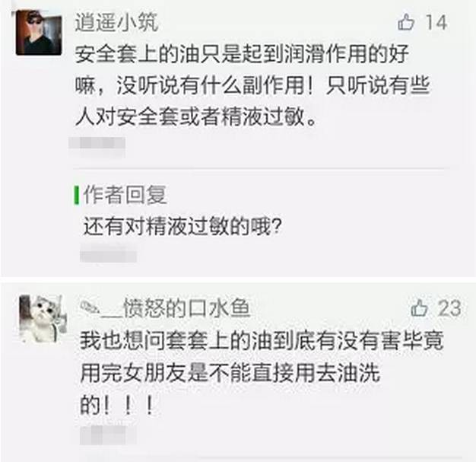Select the username 逍遥小筑
This screenshot has height=462, width=476.
[116, 22]
